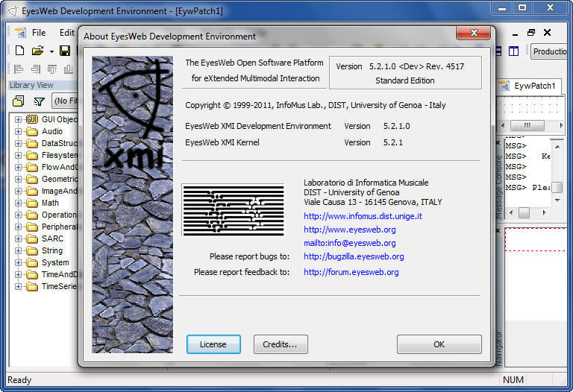Click the library catalog folder icon

click(x=18, y=101)
